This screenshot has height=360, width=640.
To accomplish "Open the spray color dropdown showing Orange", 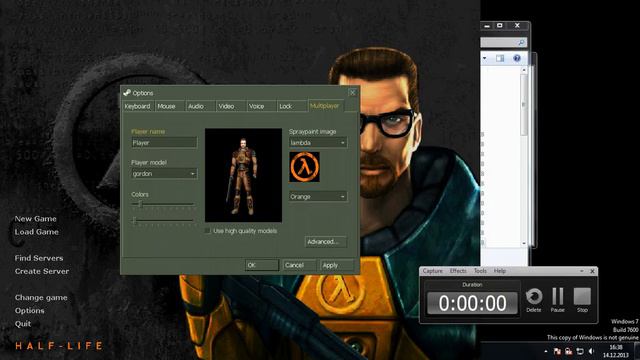I will click(x=318, y=196).
